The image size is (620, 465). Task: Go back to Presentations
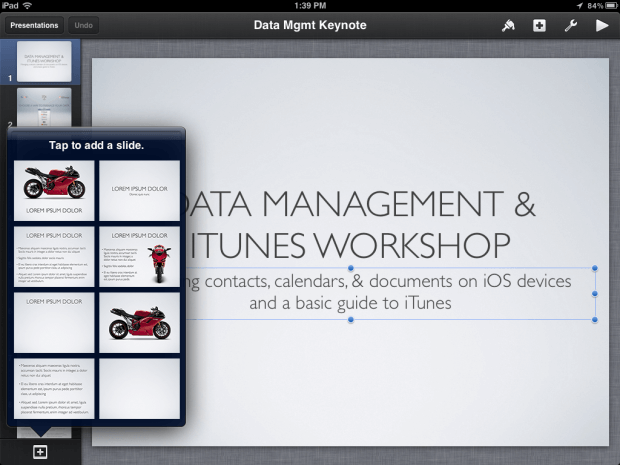pyautogui.click(x=34, y=25)
